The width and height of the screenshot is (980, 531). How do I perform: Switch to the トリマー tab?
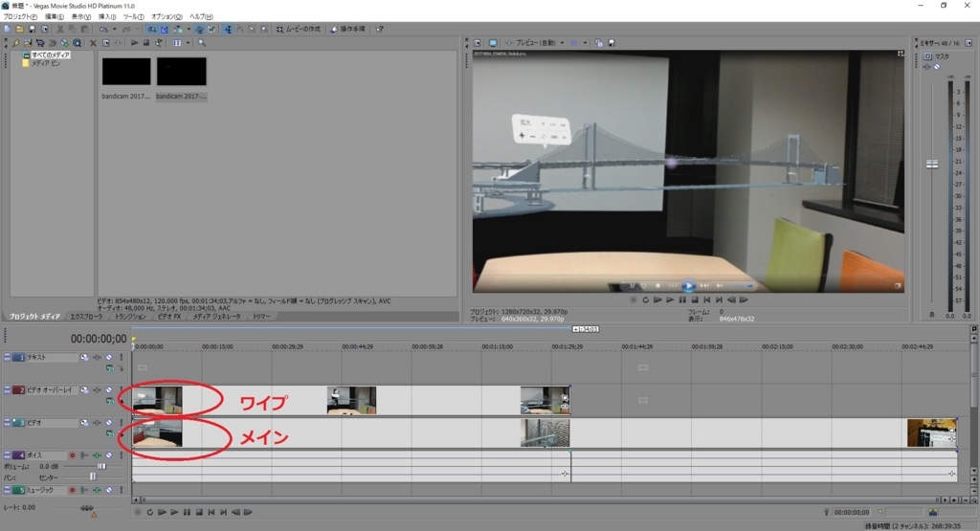[x=261, y=317]
